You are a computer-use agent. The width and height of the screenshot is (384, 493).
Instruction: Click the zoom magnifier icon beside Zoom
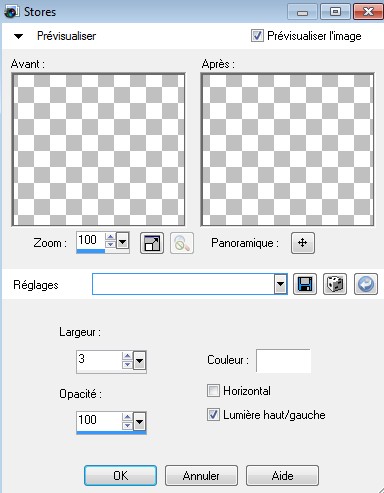pyautogui.click(x=182, y=243)
